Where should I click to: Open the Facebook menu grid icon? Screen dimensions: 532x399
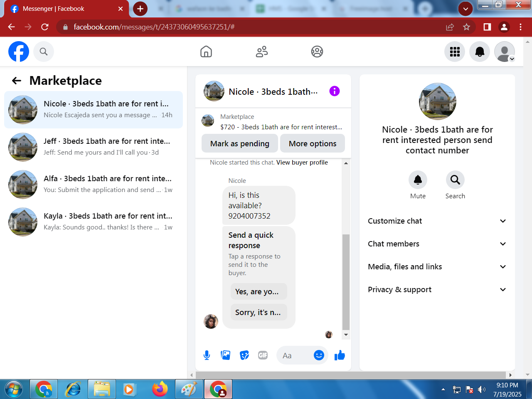click(x=455, y=52)
